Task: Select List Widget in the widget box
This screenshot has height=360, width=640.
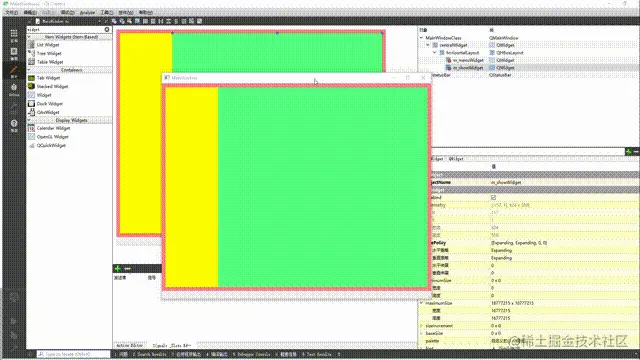Action: [48, 45]
